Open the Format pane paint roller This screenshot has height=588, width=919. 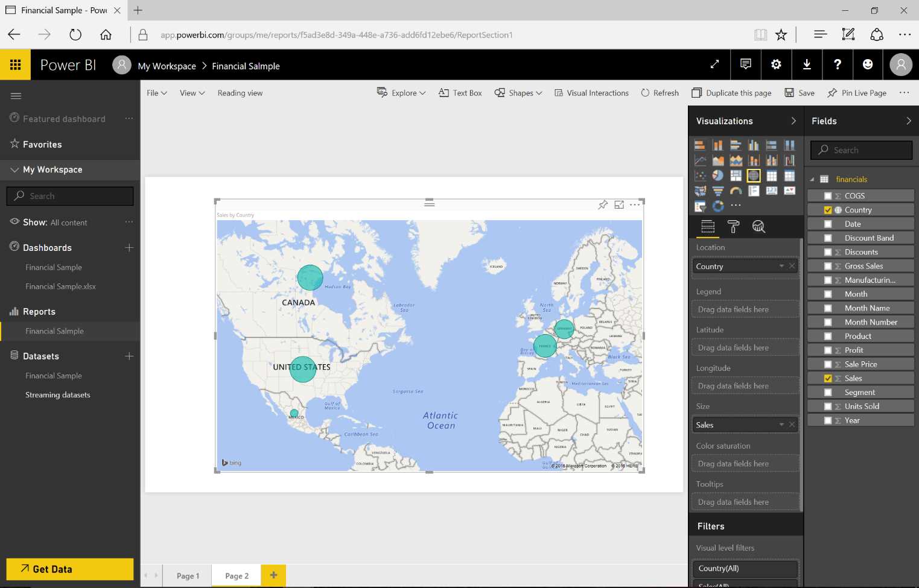click(733, 227)
